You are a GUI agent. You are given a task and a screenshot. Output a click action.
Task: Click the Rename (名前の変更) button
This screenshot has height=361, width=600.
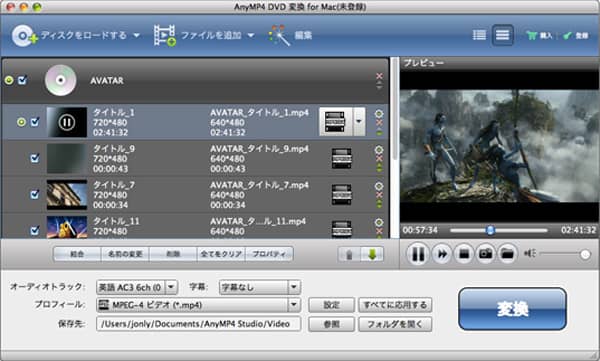125,254
